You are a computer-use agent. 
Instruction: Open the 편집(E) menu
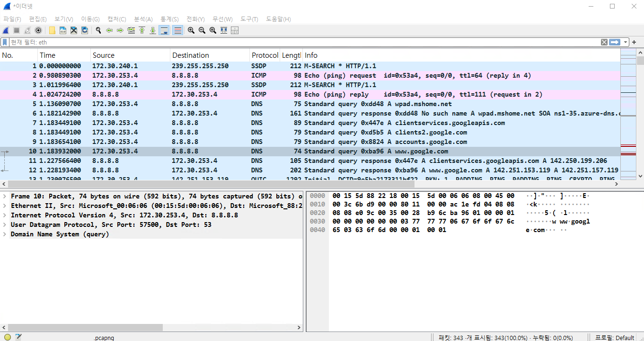[x=38, y=19]
